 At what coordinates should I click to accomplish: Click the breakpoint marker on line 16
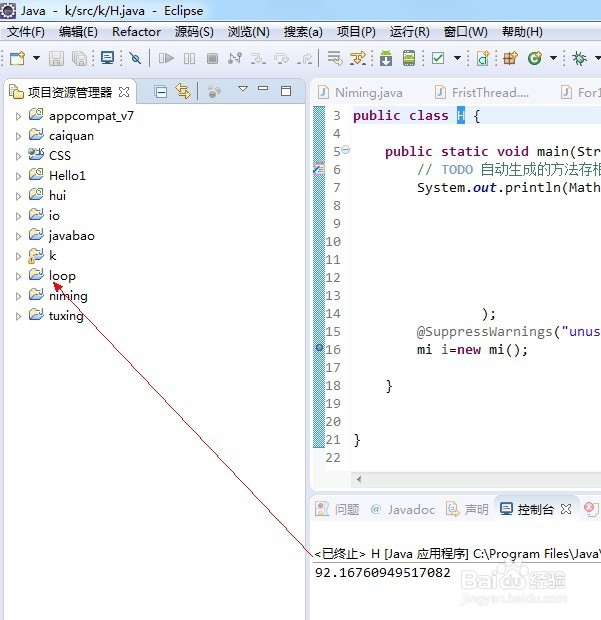coord(319,348)
